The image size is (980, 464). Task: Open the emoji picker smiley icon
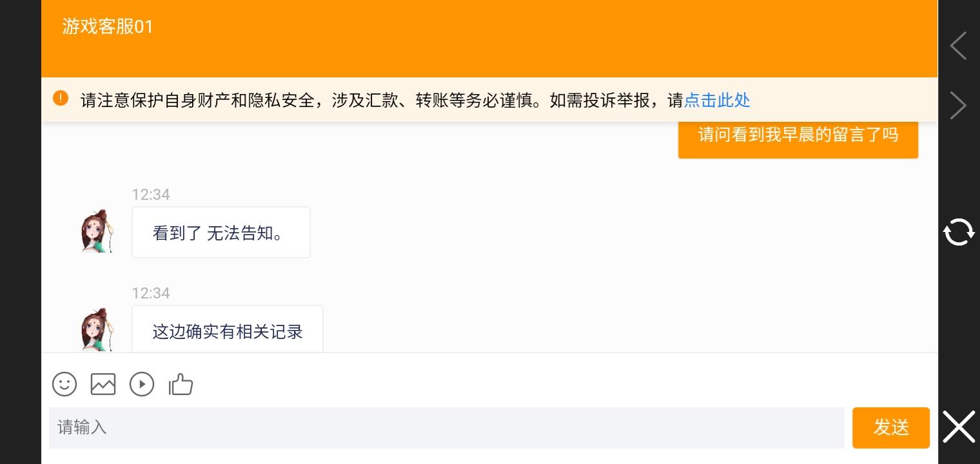pos(64,384)
